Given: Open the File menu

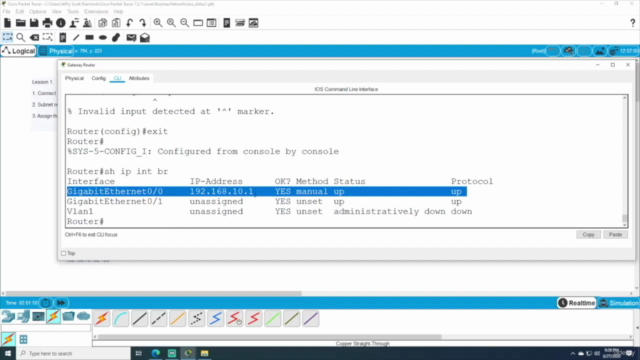Looking at the screenshot, I should pos(6,11).
